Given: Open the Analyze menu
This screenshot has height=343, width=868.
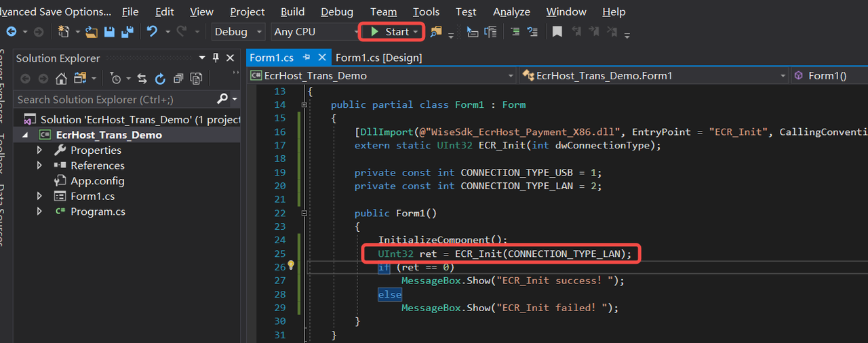Looking at the screenshot, I should pyautogui.click(x=511, y=12).
